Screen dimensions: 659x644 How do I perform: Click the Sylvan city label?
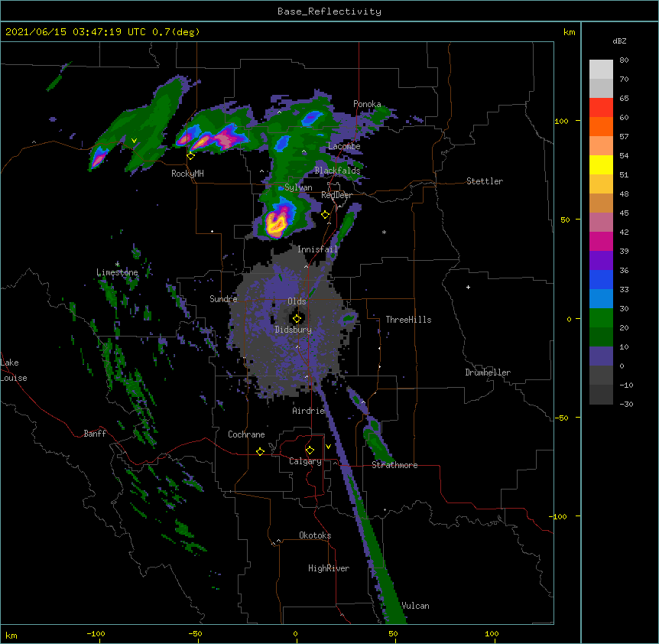click(298, 187)
